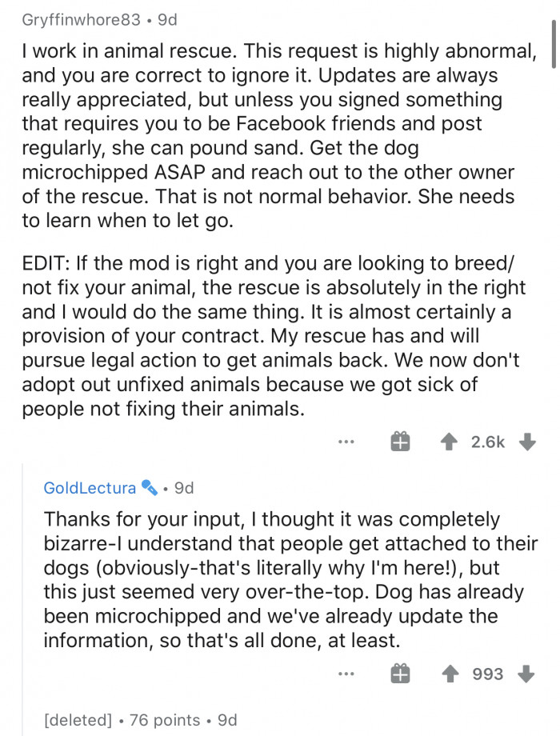Tap the blue microphone icon beside GoldLectura
The height and width of the screenshot is (736, 560).
(149, 487)
